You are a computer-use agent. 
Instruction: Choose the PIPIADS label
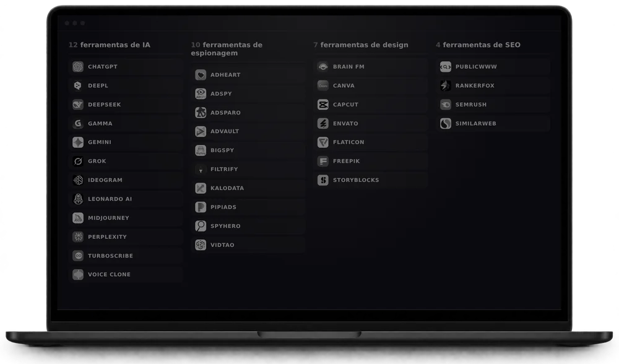tap(223, 207)
